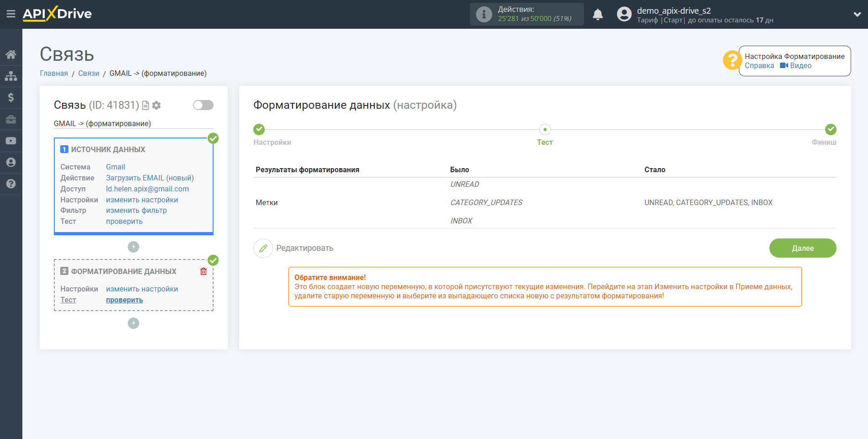The height and width of the screenshot is (439, 868).
Task: Add a block after data formatting
Action: (133, 323)
